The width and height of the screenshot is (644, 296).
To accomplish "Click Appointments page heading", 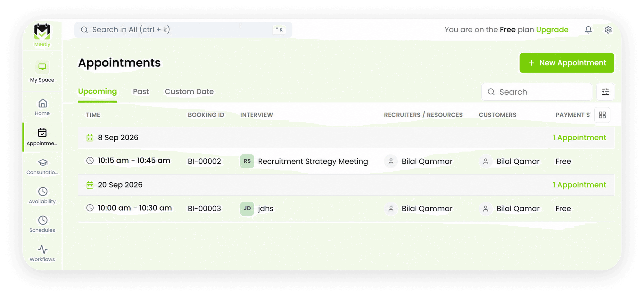I will tap(119, 63).
